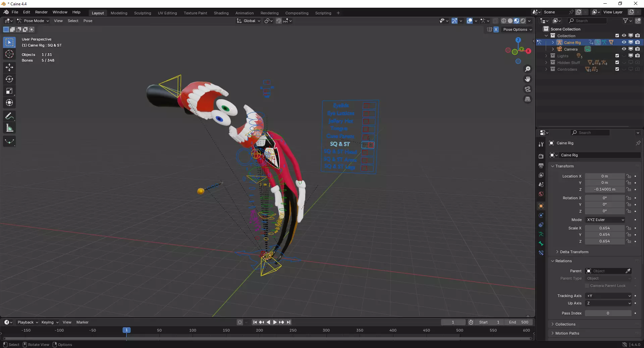This screenshot has height=348, width=644.
Task: Switch to the Animation workspace tab
Action: pos(245,13)
